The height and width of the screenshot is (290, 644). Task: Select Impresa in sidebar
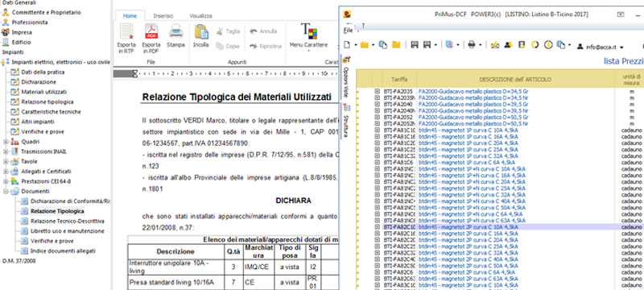[x=22, y=32]
